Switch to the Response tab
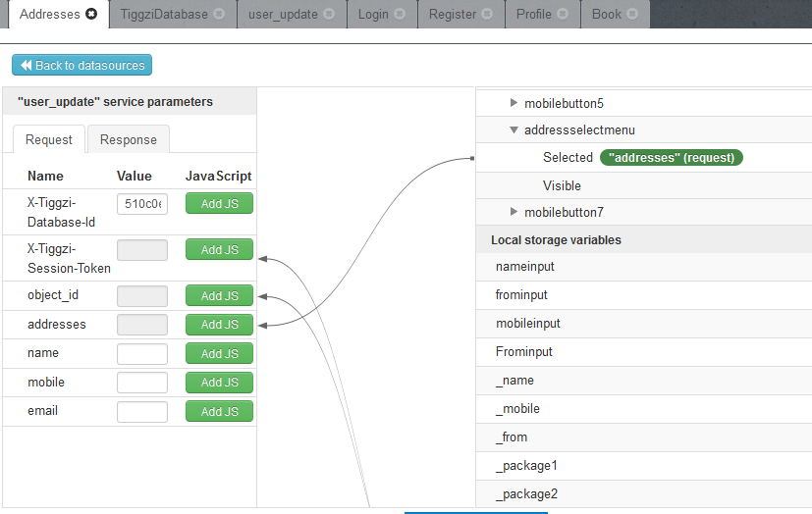Image resolution: width=812 pixels, height=514 pixels. [x=128, y=139]
